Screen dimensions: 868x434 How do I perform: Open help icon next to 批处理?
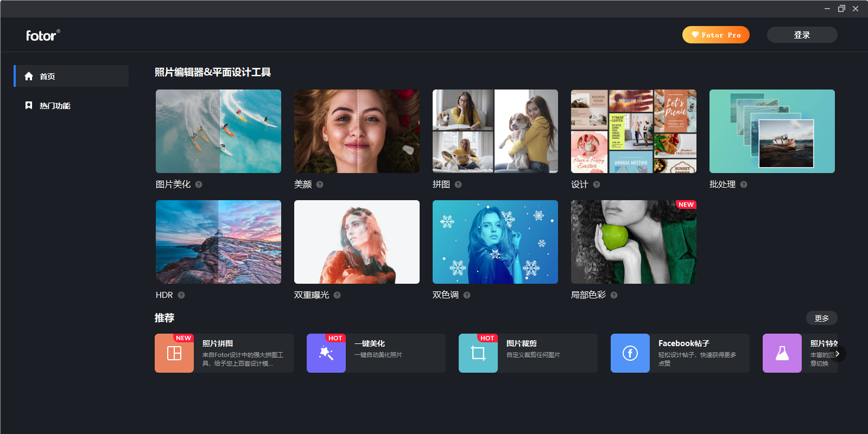[744, 184]
